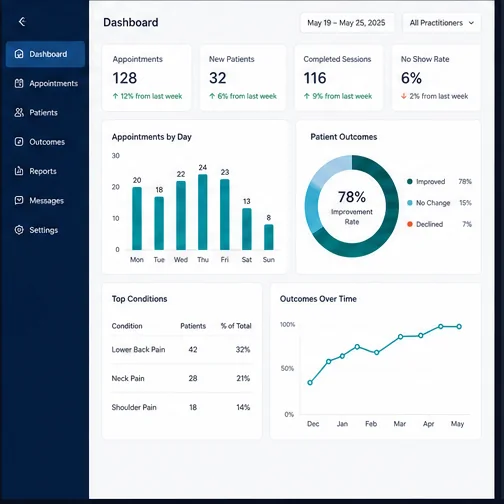Select the Completed Sessions 116 card
This screenshot has width=504, height=504.
pos(338,78)
